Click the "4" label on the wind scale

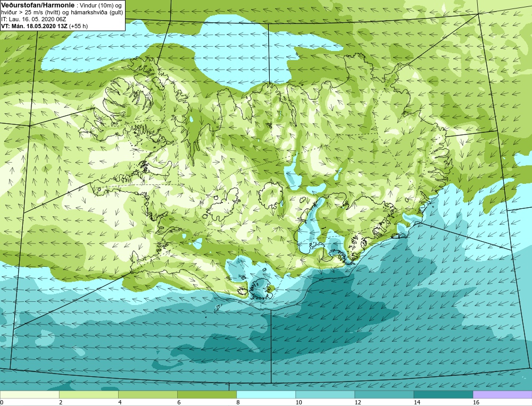coord(120,402)
